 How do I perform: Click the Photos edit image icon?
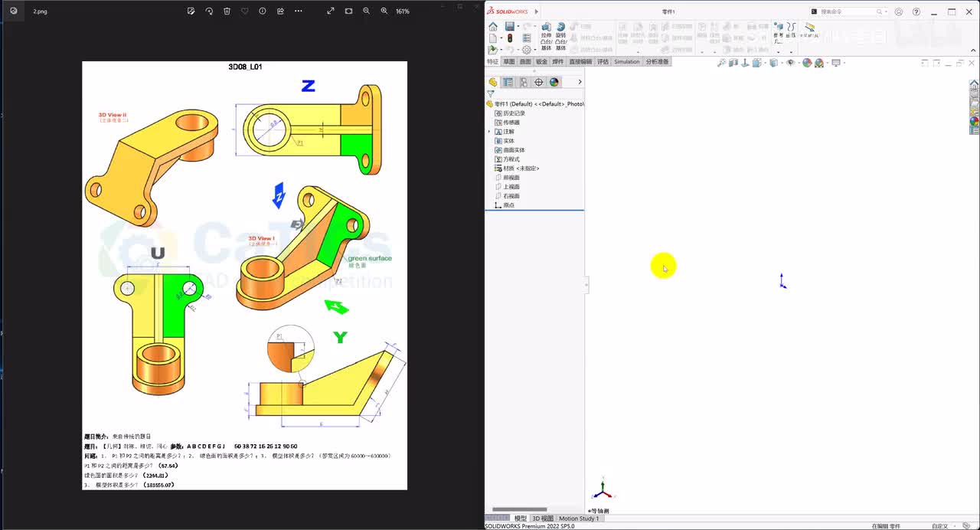coord(191,11)
